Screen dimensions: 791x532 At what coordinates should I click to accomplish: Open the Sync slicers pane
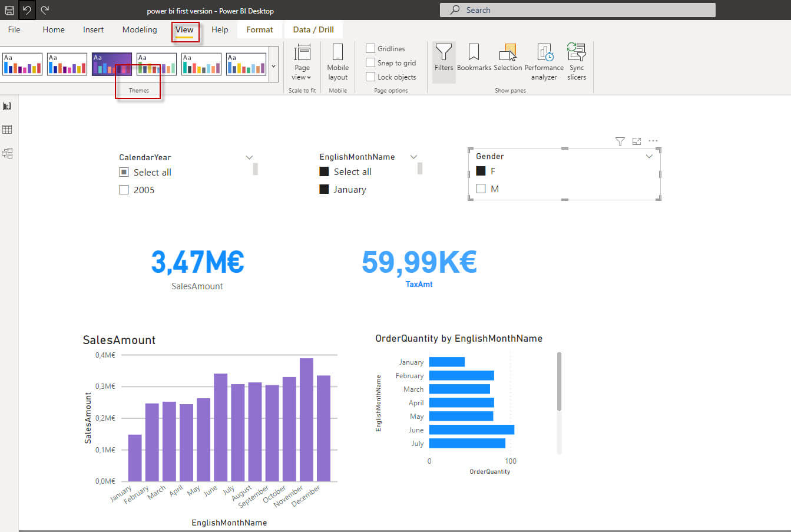[x=576, y=62]
